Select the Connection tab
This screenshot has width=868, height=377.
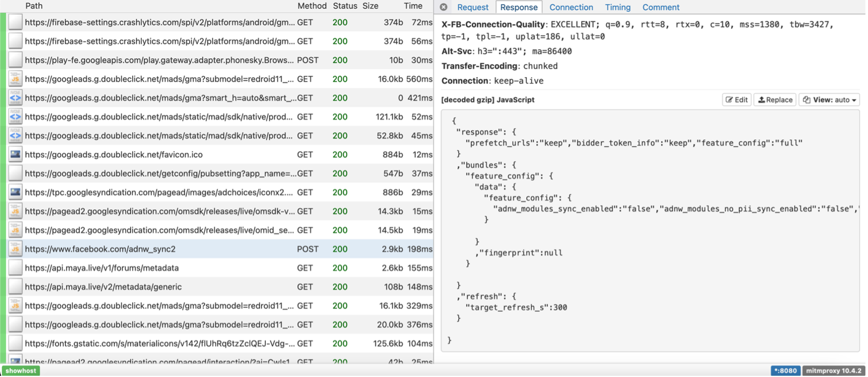pos(571,7)
